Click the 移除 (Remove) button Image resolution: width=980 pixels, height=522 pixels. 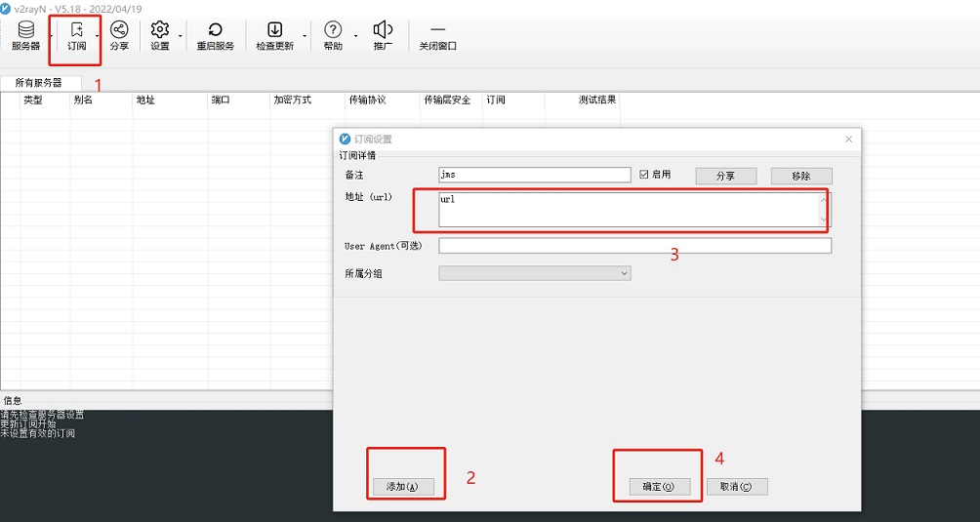pos(800,176)
